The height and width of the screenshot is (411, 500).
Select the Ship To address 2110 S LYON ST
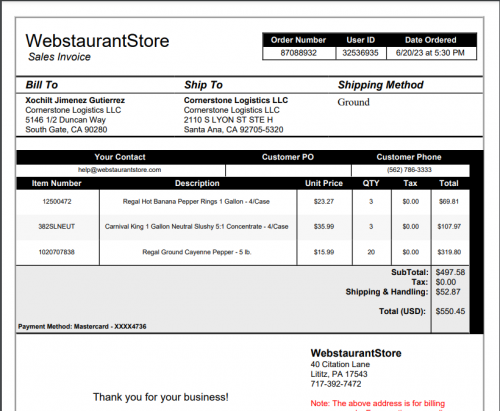228,120
